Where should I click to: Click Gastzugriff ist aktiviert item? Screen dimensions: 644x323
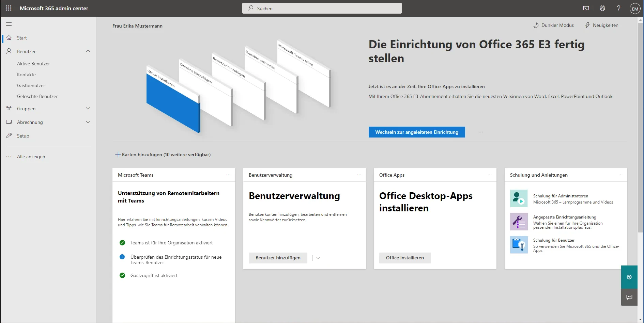coord(154,275)
